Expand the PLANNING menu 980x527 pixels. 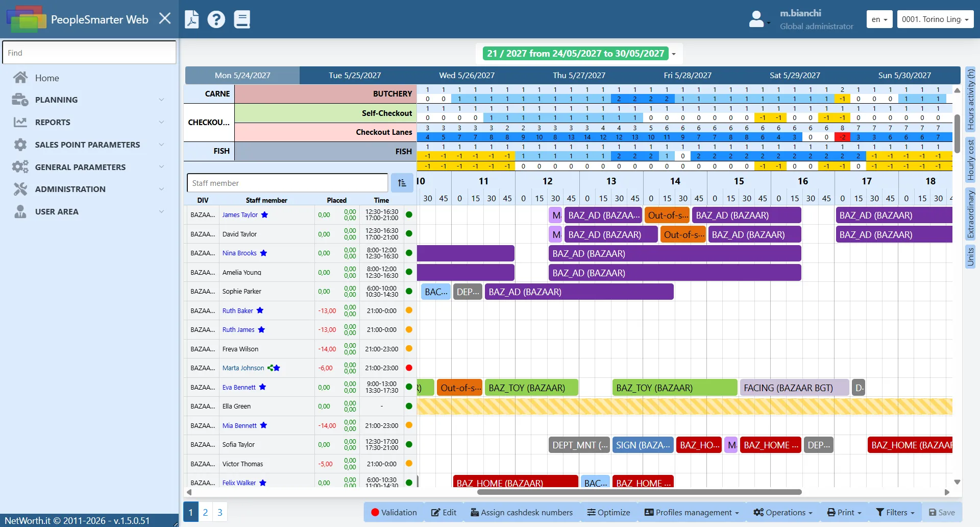[x=89, y=100]
